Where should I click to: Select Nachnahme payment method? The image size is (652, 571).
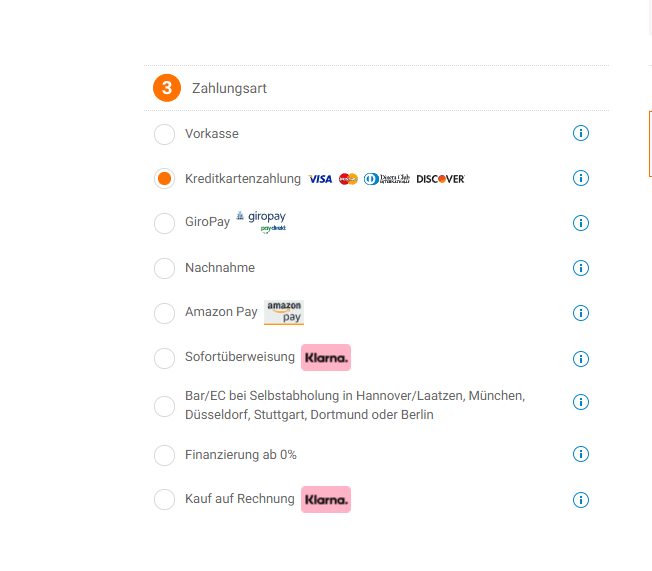click(164, 268)
